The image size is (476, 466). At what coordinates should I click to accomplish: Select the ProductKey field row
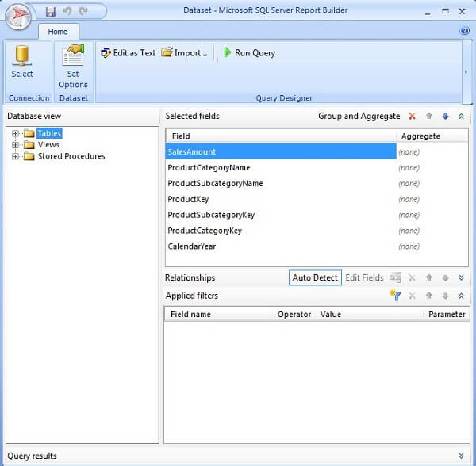pyautogui.click(x=281, y=199)
